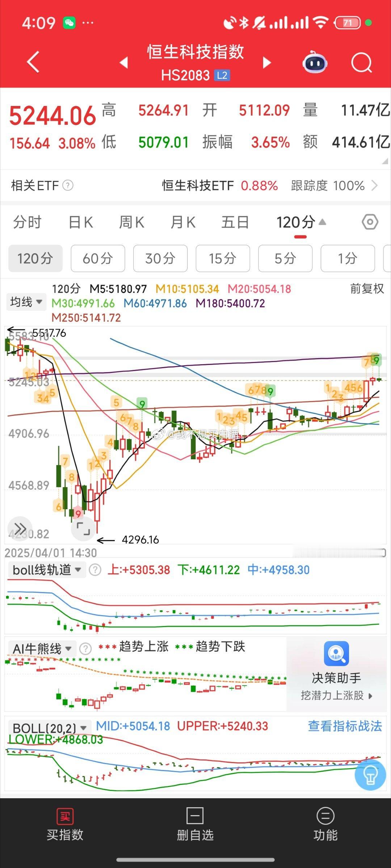The image size is (391, 868).
Task: Tap the 恒生科技指数 title
Action: pos(195,52)
